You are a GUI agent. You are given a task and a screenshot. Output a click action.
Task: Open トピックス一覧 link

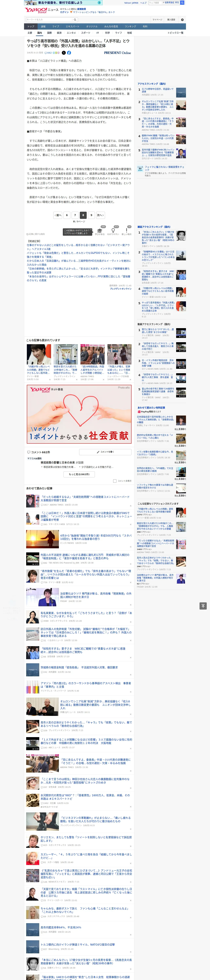coord(175,33)
